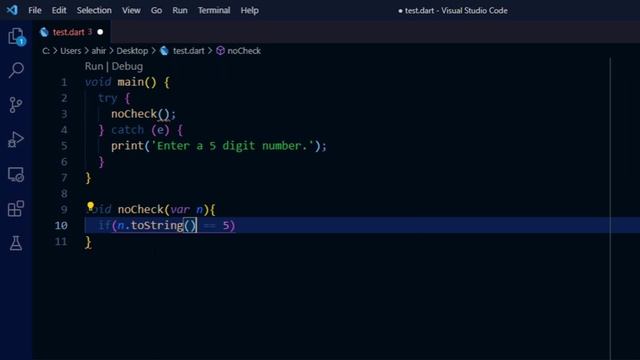
Task: Click '(e)' on line 4
Action: tap(160, 130)
